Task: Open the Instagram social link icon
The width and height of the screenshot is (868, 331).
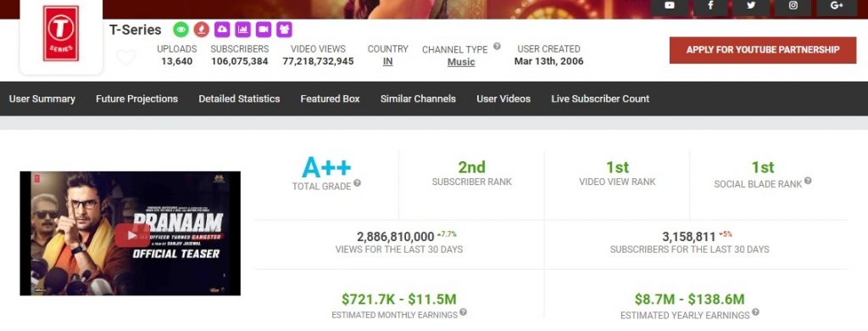Action: coord(793,6)
